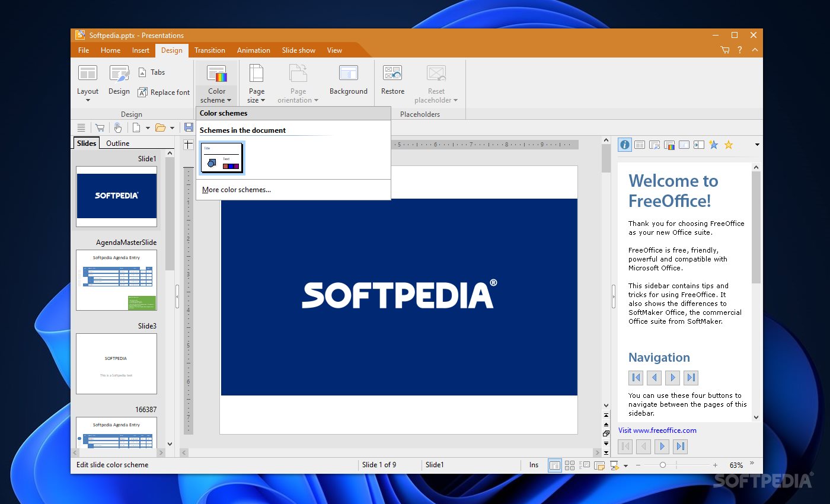Click the shopping cart icon in quick toolbar
This screenshot has width=830, height=504.
click(100, 127)
